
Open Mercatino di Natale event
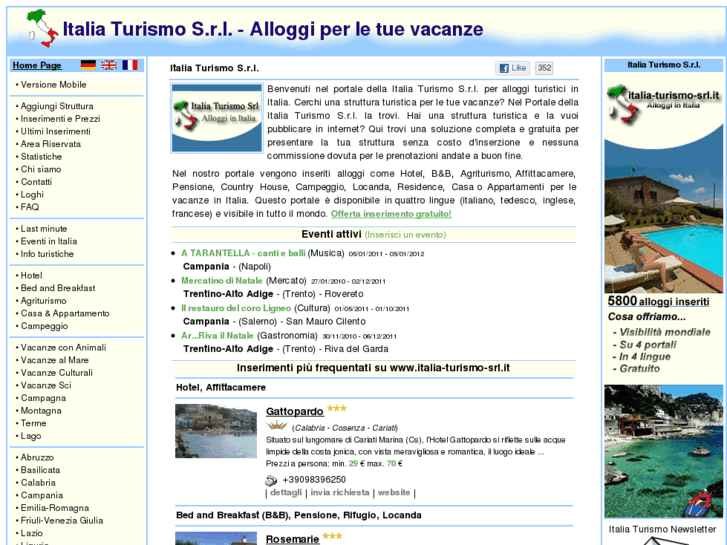click(222, 281)
